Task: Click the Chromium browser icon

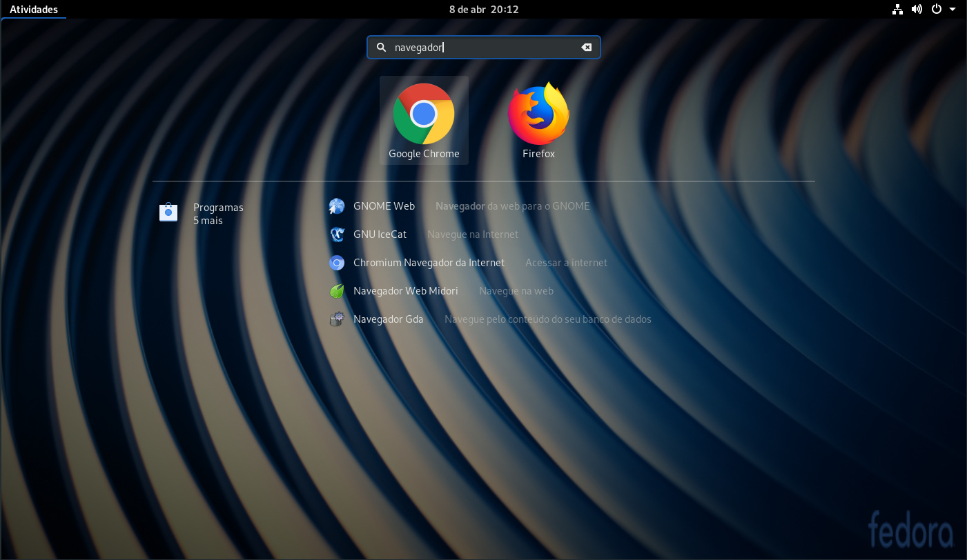Action: pos(337,263)
